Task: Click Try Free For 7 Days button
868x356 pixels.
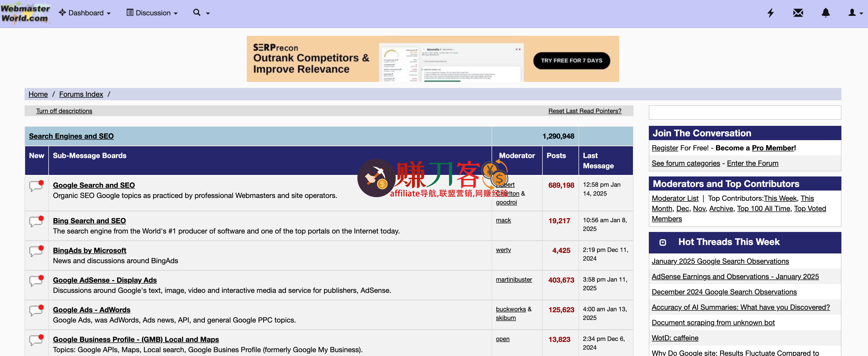Action: pos(572,61)
